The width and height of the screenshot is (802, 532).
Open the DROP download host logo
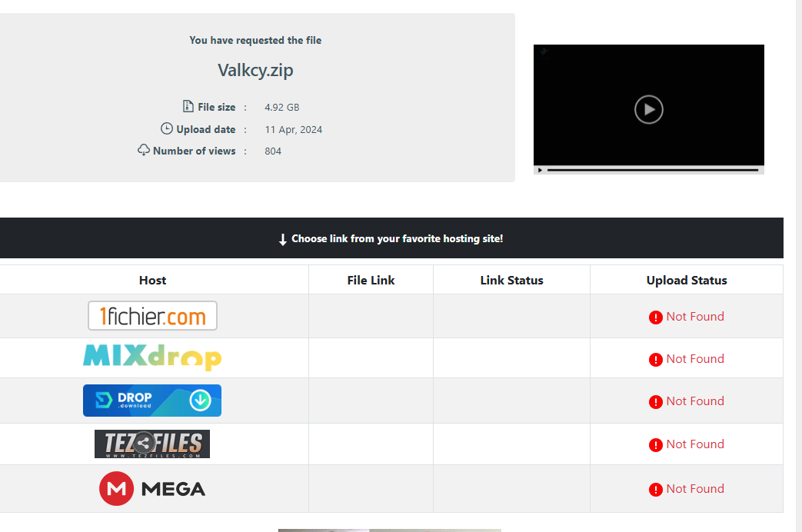pos(152,401)
